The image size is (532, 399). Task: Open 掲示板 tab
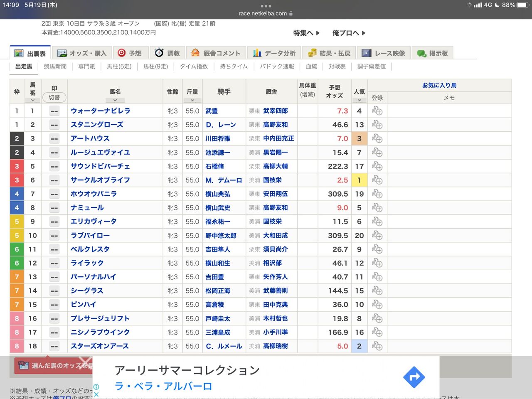pos(433,53)
